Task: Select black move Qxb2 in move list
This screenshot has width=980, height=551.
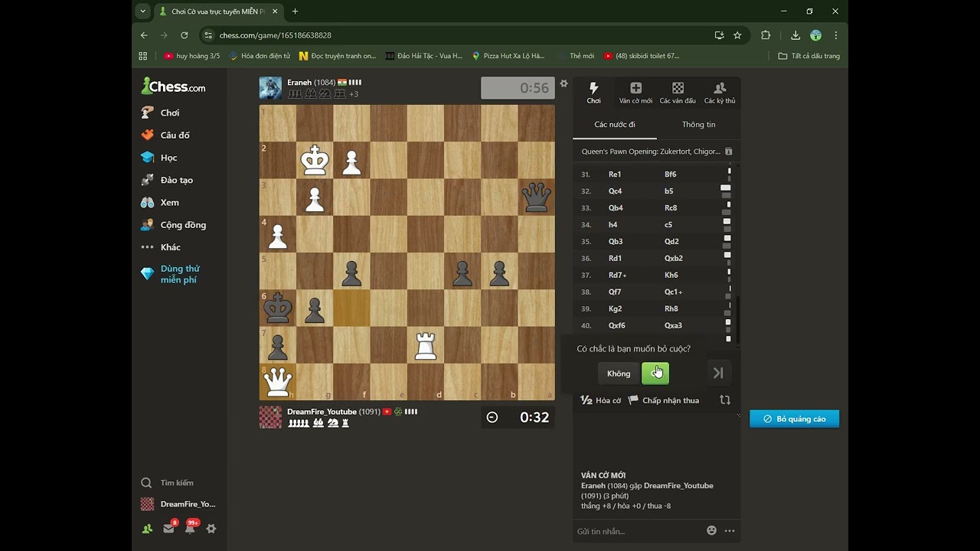Action: tap(674, 259)
